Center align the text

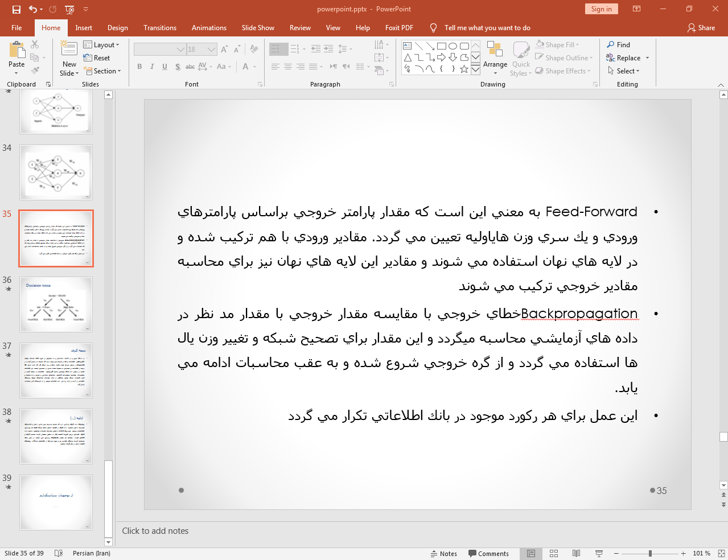[288, 67]
